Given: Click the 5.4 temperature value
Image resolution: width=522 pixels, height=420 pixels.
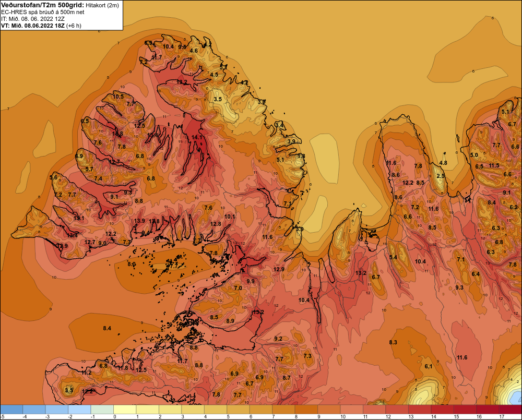Looking at the screenshot, I should pyautogui.click(x=393, y=257).
